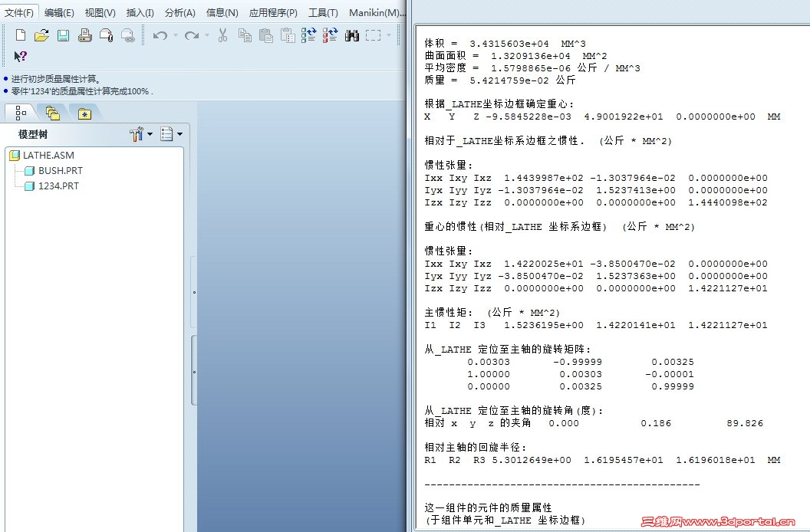The image size is (810, 532).
Task: Click the model tree Show list icon
Action: tap(166, 134)
